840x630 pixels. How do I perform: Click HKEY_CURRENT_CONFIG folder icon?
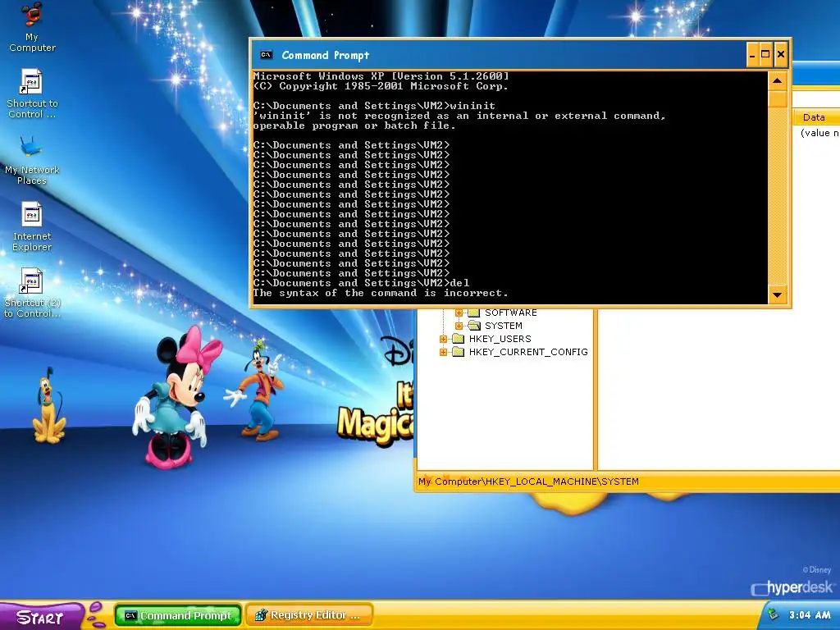[x=458, y=352]
